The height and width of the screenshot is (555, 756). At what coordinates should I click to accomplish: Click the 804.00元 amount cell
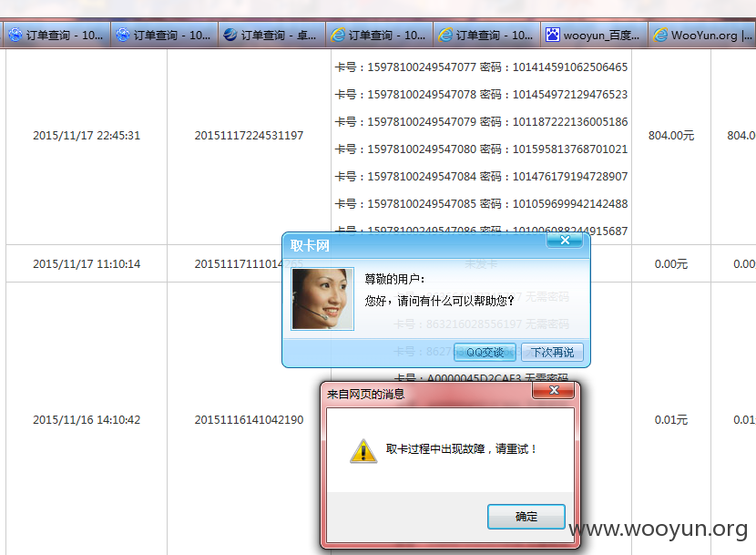point(671,136)
